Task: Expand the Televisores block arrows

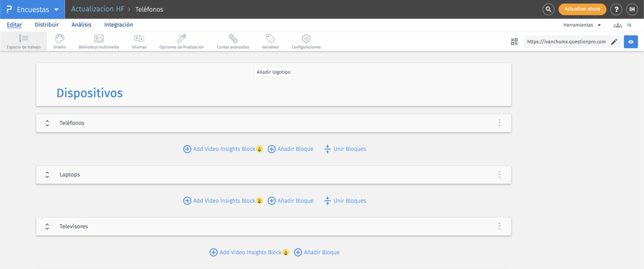Action: pos(47,226)
